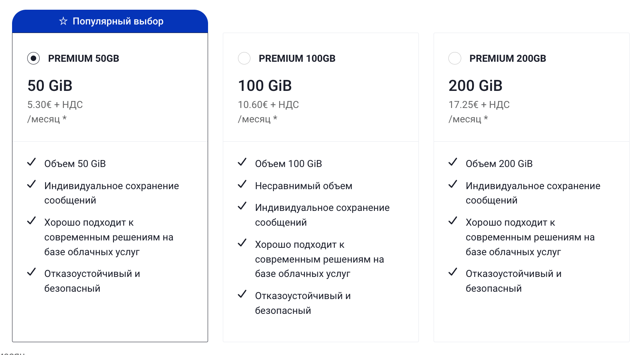Click checkmark next to Объем 200 GiB
The width and height of the screenshot is (644, 355).
point(453,162)
